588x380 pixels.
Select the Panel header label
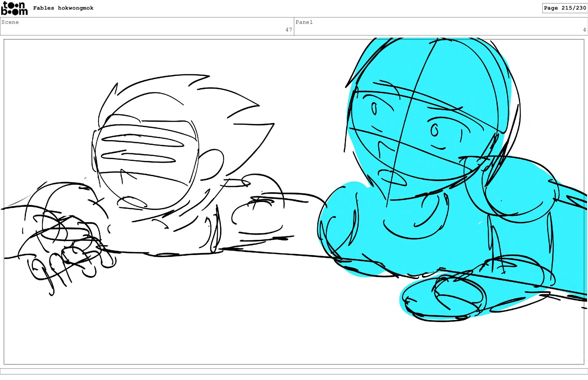coord(304,22)
